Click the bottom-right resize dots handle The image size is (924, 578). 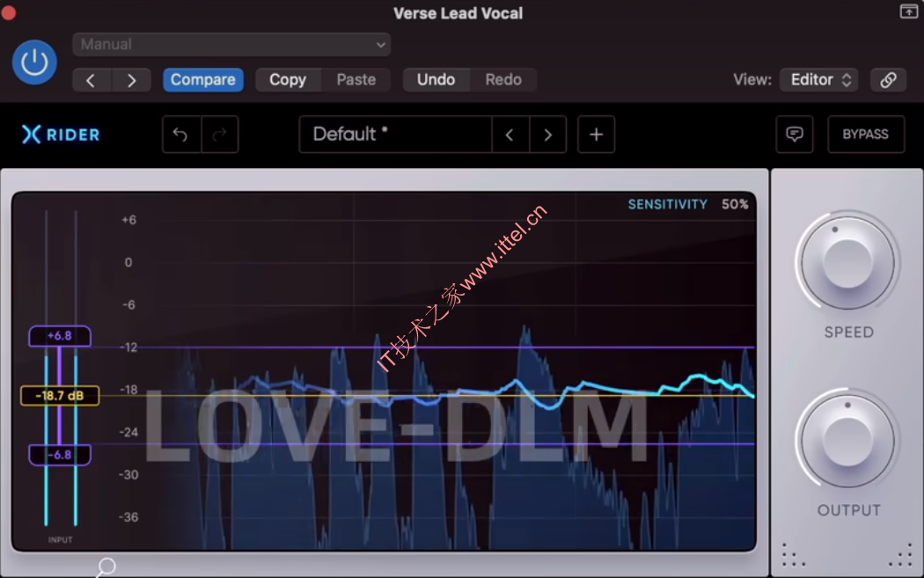tap(902, 555)
